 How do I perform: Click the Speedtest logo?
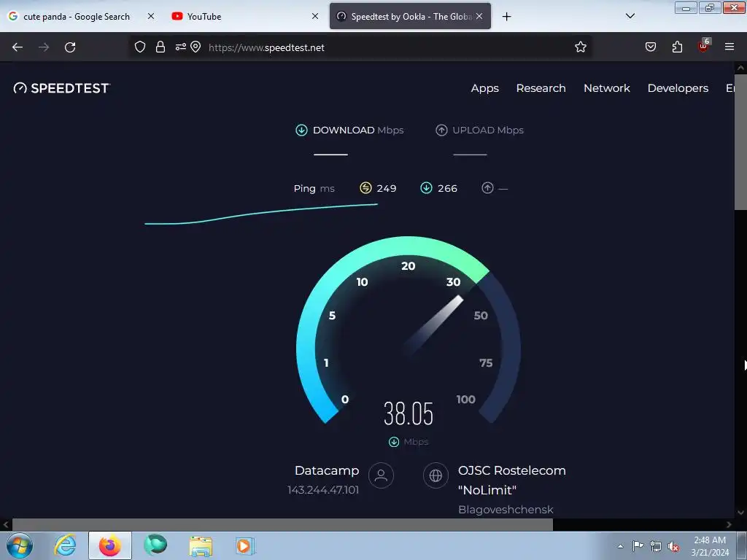coord(62,88)
